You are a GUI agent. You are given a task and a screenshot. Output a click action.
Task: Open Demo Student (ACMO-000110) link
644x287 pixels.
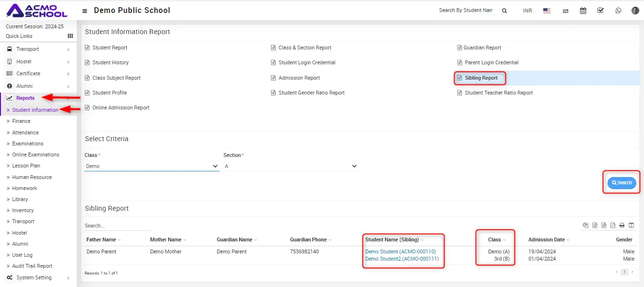[x=400, y=251]
